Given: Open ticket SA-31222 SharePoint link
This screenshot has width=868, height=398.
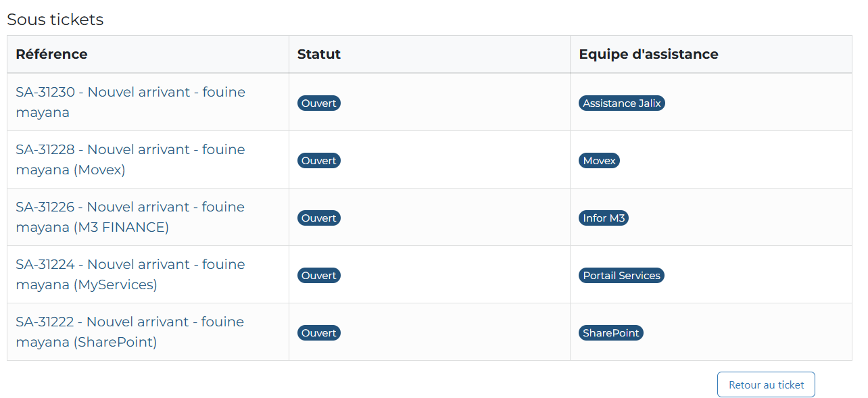Looking at the screenshot, I should [x=130, y=332].
